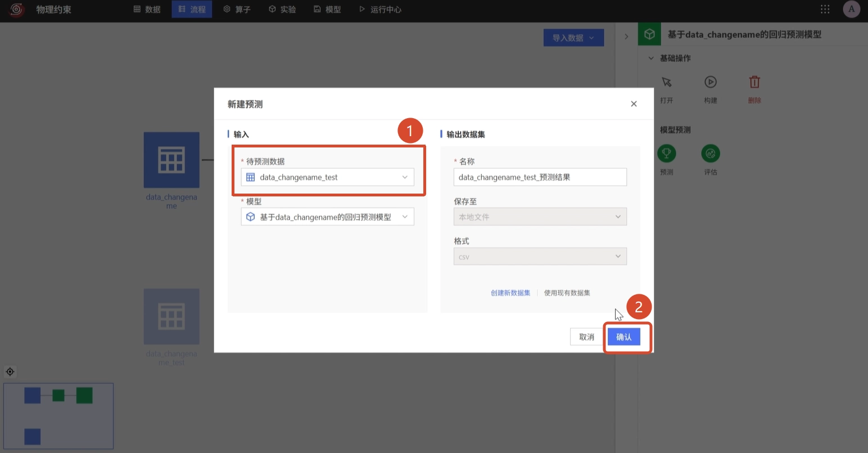Open the 格式 dropdown
868x453 pixels.
(540, 257)
